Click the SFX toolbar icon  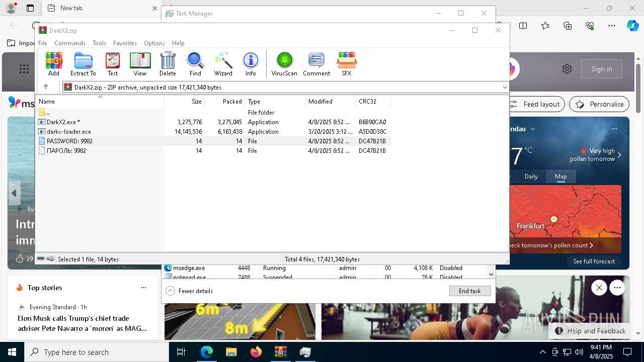(x=347, y=64)
